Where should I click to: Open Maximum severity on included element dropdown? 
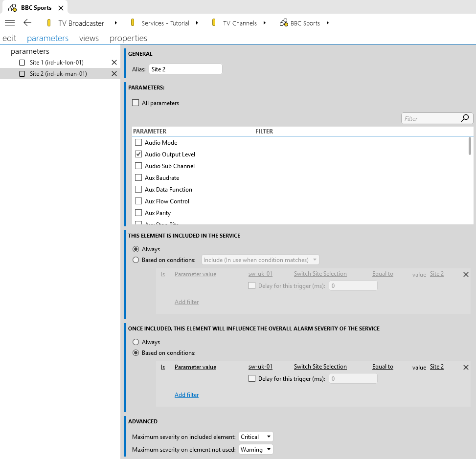[256, 437]
